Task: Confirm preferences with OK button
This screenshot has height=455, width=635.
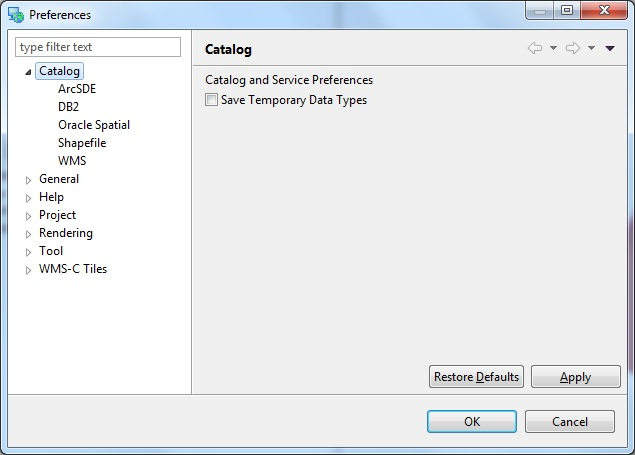Action: coord(472,421)
